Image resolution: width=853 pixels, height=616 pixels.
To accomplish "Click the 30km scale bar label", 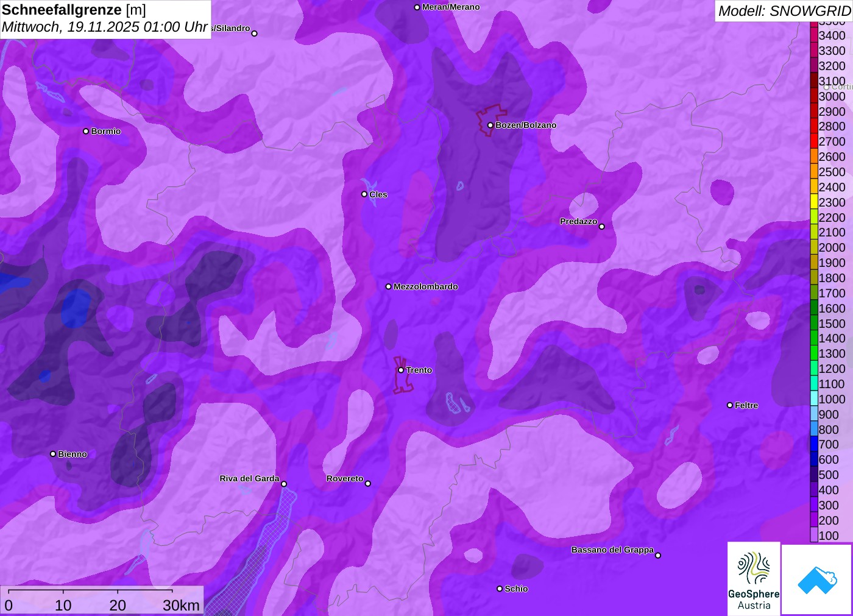I will pyautogui.click(x=181, y=605).
